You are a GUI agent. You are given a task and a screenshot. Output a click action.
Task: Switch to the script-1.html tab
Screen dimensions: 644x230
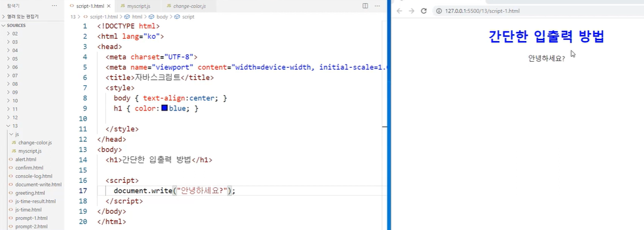coord(90,6)
